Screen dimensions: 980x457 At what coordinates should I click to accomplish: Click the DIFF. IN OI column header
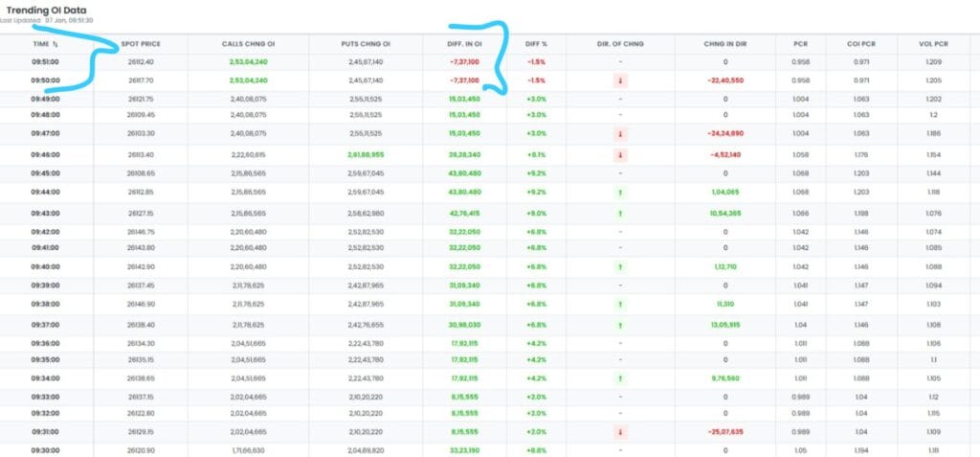[x=464, y=44]
